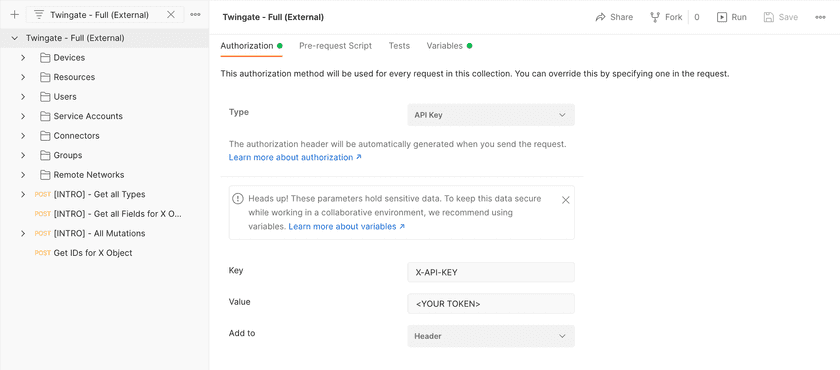Image resolution: width=840 pixels, height=370 pixels.
Task: Expand the Service Accounts folder
Action: [x=23, y=116]
